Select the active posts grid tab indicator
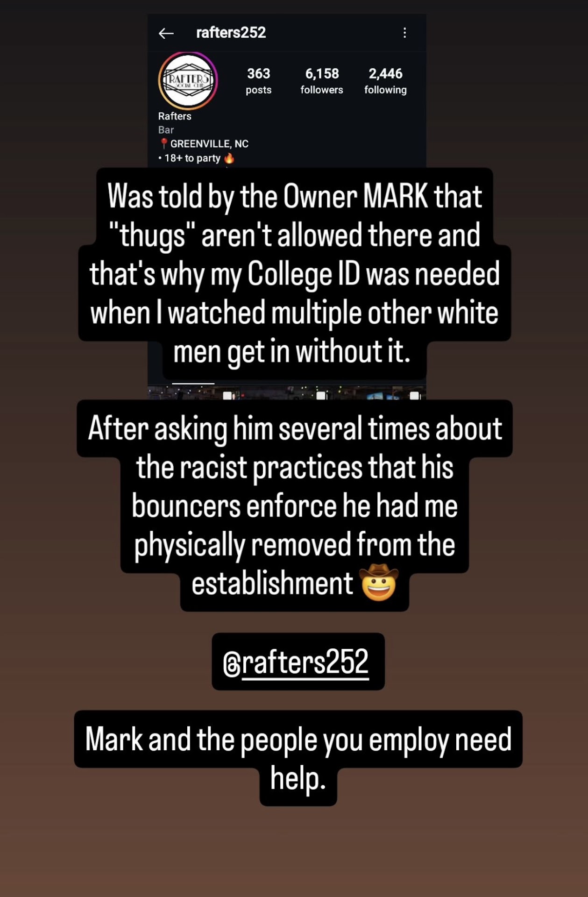Screen dimensions: 588x897 pos(193,384)
